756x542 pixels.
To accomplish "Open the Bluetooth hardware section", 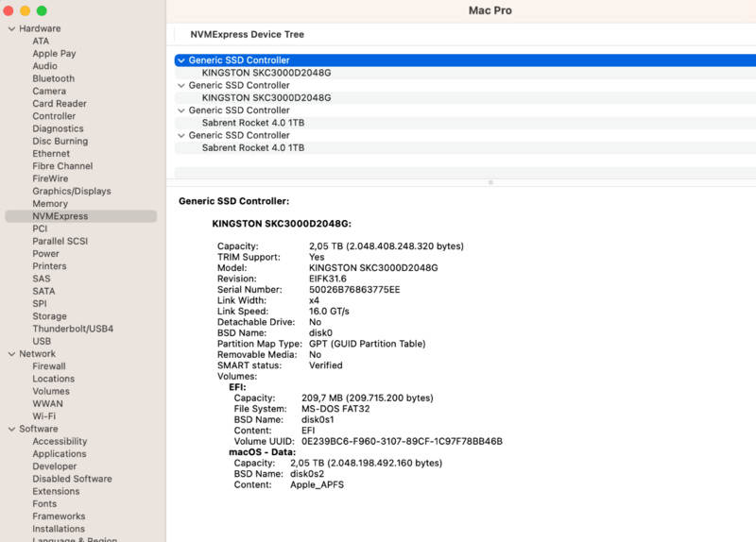I will (53, 78).
